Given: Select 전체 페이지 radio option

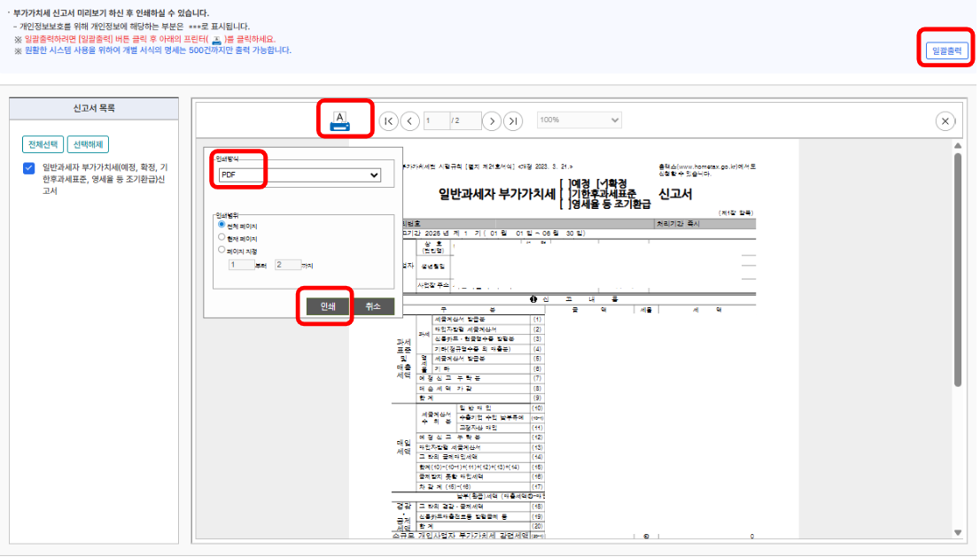Looking at the screenshot, I should [x=222, y=225].
